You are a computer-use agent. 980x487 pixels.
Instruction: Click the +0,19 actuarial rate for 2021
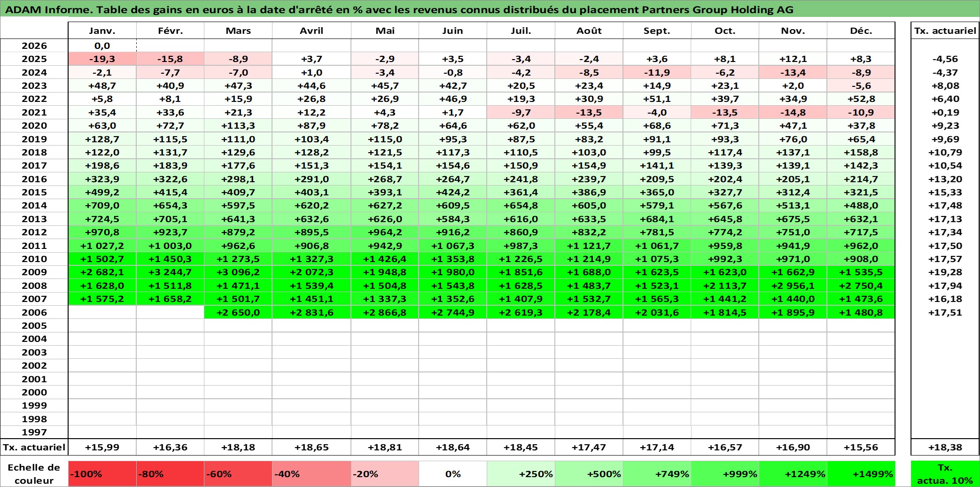pyautogui.click(x=945, y=112)
